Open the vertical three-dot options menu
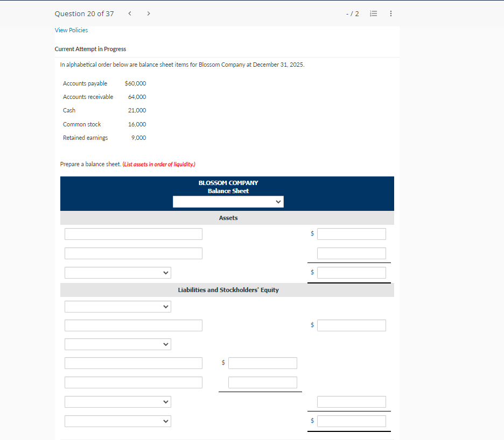The width and height of the screenshot is (504, 440). 391,13
